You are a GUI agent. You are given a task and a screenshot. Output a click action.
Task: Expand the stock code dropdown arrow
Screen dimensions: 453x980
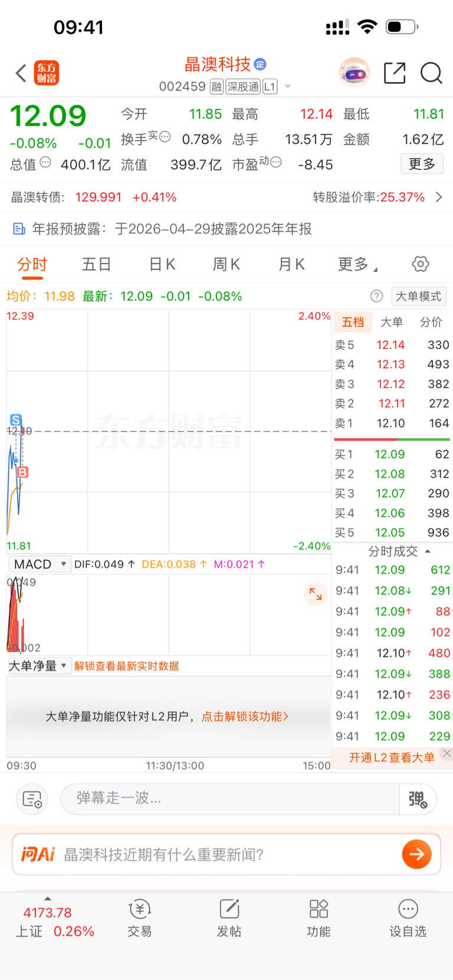pyautogui.click(x=288, y=87)
